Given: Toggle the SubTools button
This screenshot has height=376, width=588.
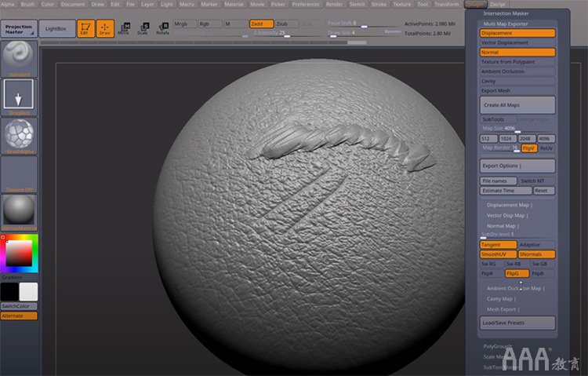Looking at the screenshot, I should (498, 119).
